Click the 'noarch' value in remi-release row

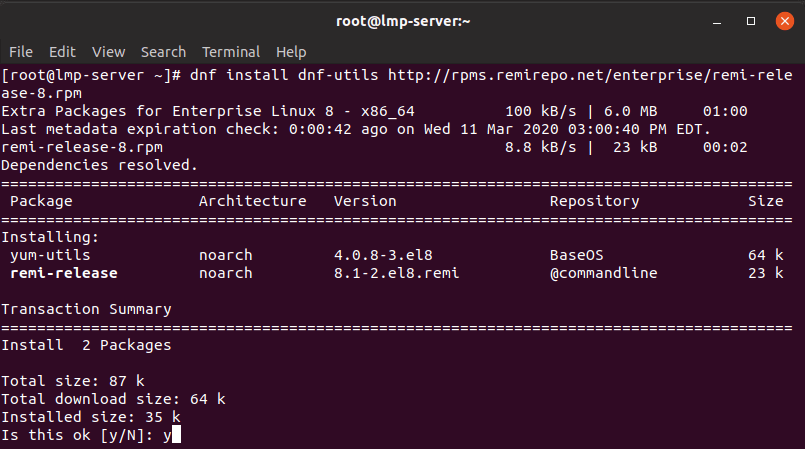tap(226, 273)
